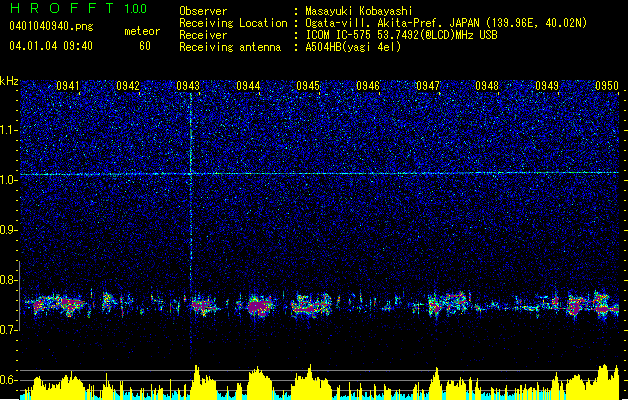
Task: Click the 0949 time marker
Action: tap(547, 85)
